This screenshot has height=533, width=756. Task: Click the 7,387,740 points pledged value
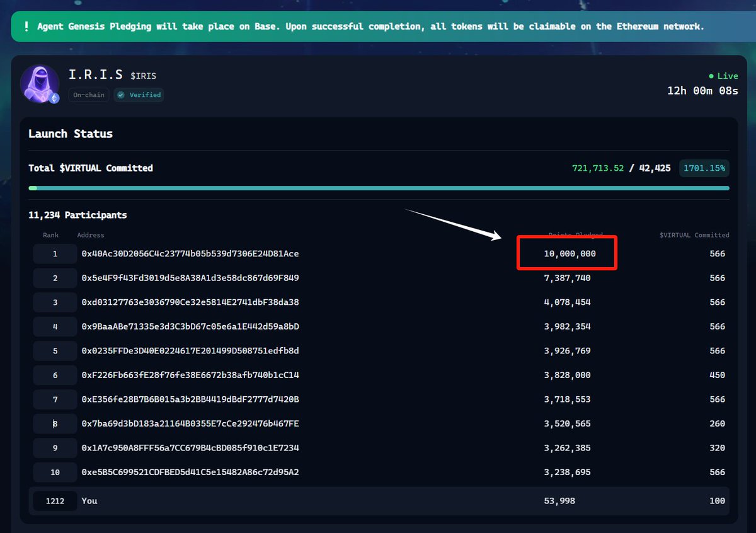567,278
